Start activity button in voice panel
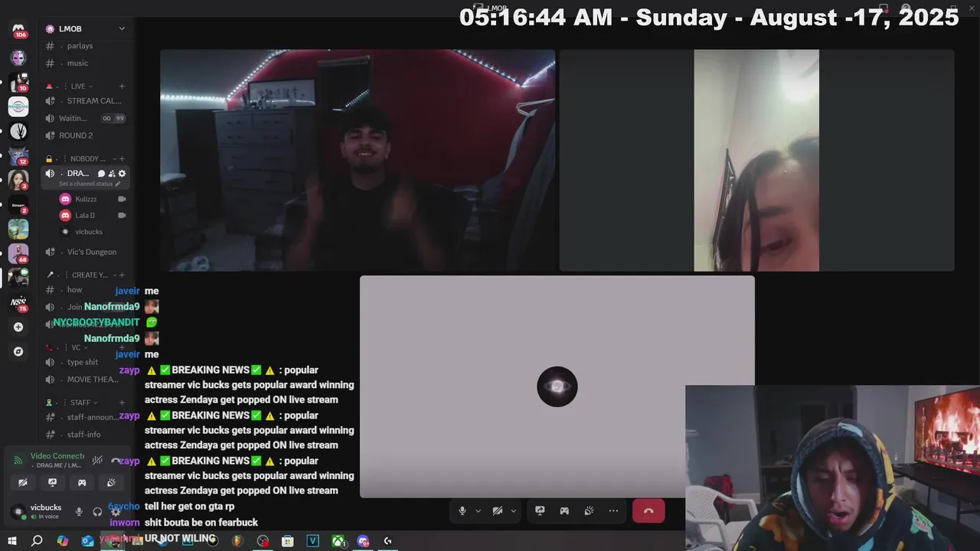 coord(82,483)
